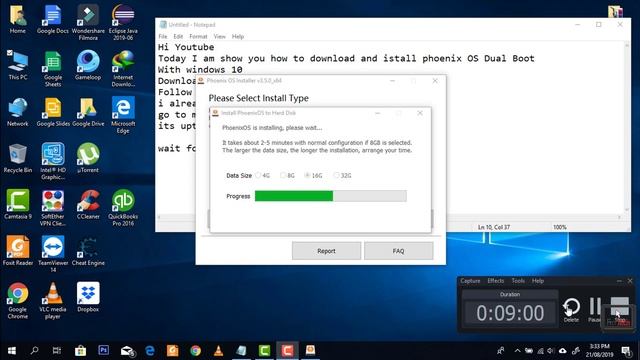Switch to Phoenix OS installer on taskbar

[x=310, y=351]
